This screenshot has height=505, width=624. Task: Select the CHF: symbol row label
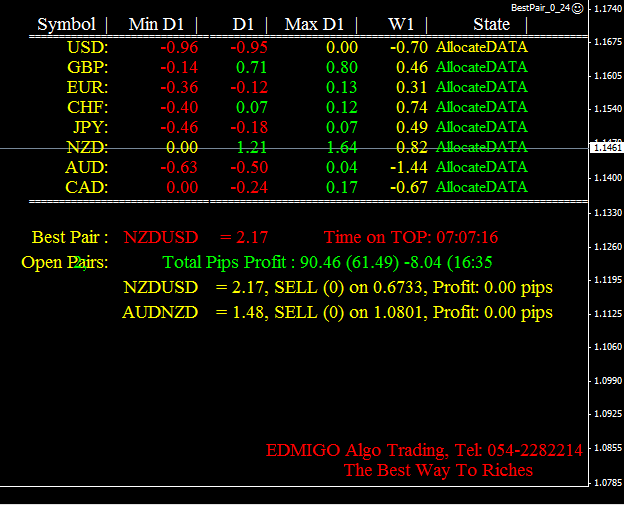pyautogui.click(x=88, y=107)
